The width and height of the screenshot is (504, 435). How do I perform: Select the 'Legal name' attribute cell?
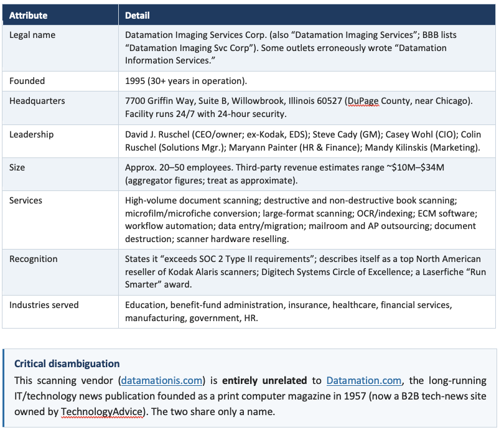60,48
